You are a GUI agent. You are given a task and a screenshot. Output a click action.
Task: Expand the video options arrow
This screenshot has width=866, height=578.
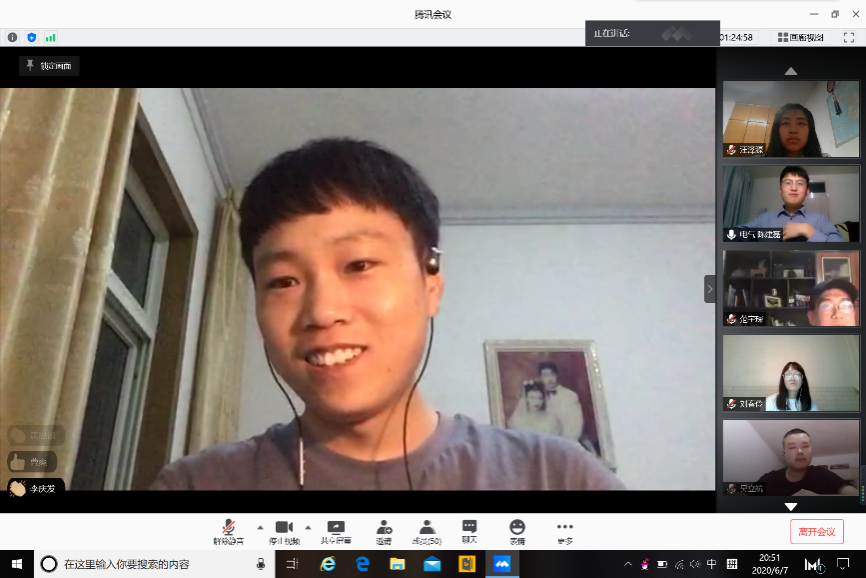pos(308,527)
